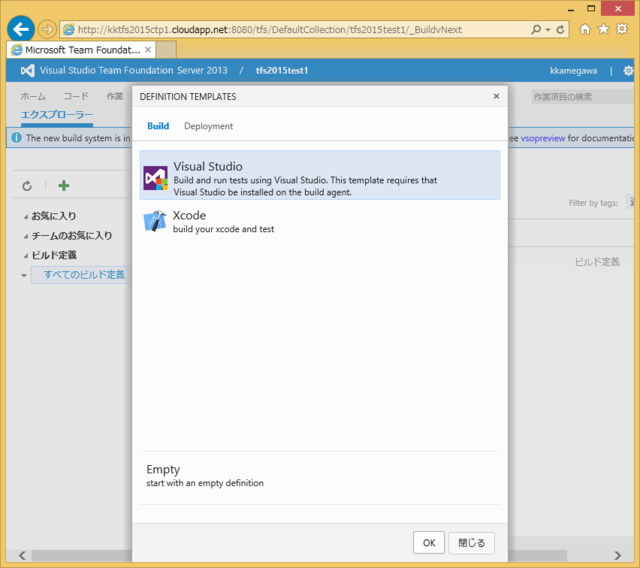The width and height of the screenshot is (640, 568).
Task: Open Visual Studio Team Foundation Server 2013 link
Action: tap(134, 71)
